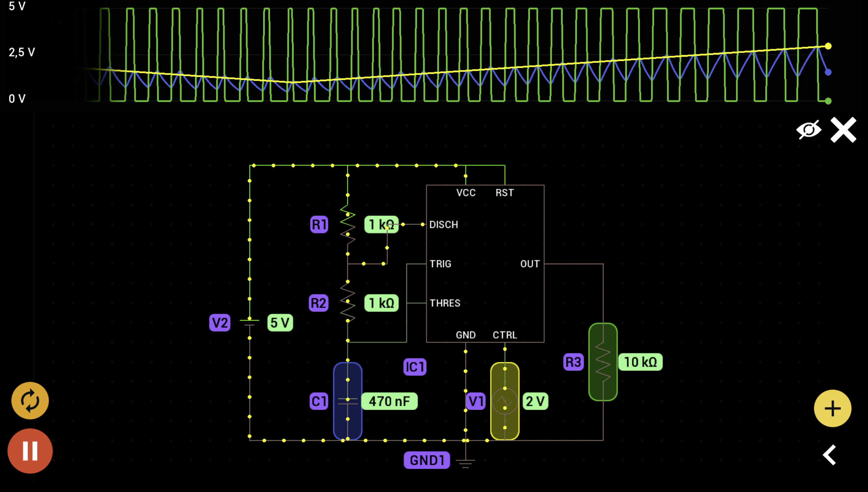The width and height of the screenshot is (868, 492).
Task: Select the 555 timer OUT pin
Action: pyautogui.click(x=530, y=264)
